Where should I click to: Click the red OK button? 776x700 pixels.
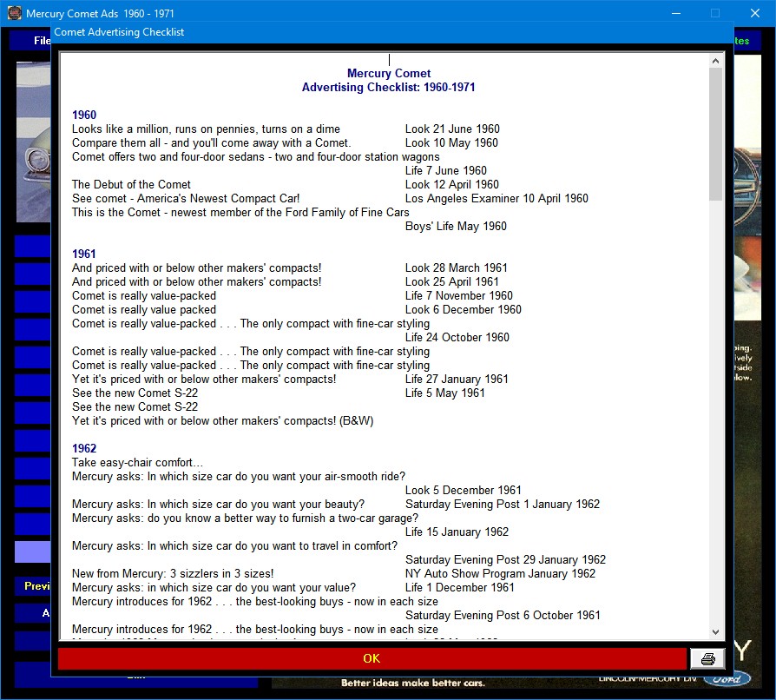372,658
